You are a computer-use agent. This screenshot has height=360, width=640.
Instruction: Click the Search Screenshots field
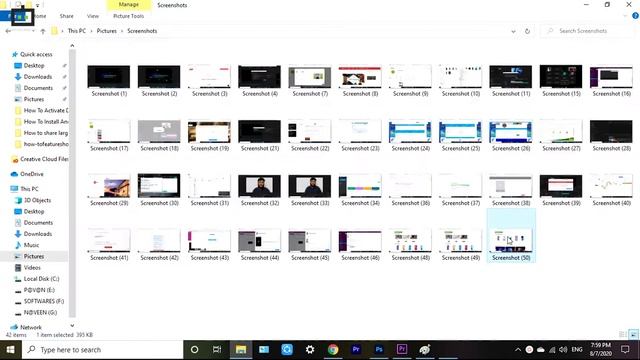[x=587, y=31]
